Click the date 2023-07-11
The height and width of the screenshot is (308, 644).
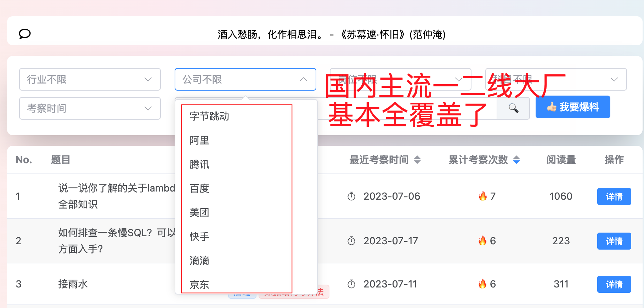[390, 284]
